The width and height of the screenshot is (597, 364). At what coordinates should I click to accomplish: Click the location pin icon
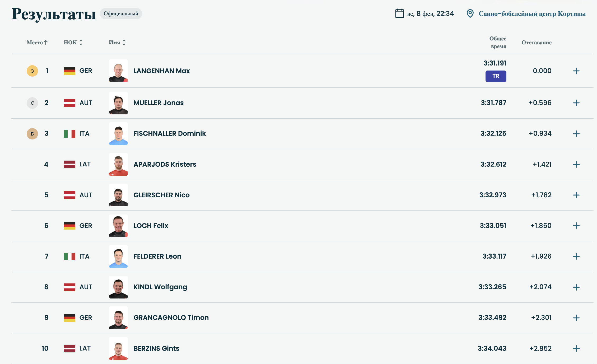point(470,13)
